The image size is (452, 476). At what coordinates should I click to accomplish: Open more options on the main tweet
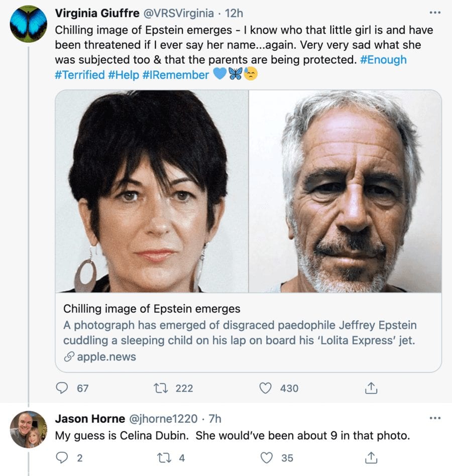click(435, 13)
